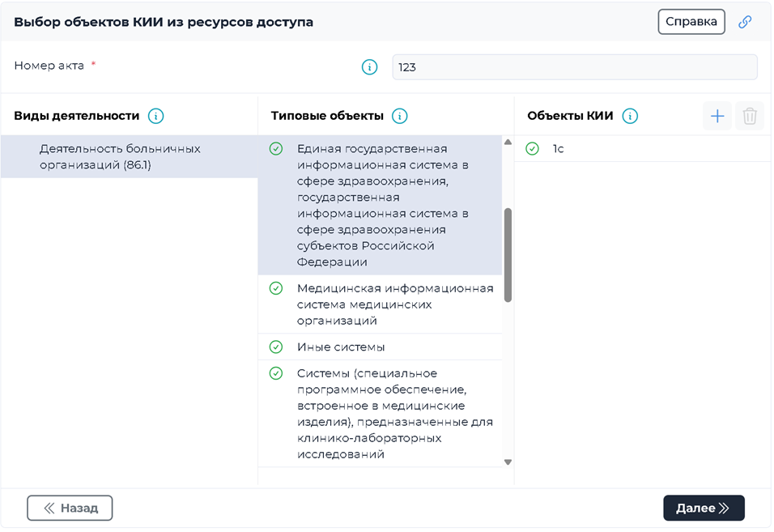The width and height of the screenshot is (774, 532).
Task: Click info icon next to Объекты КИИ
Action: (x=630, y=116)
